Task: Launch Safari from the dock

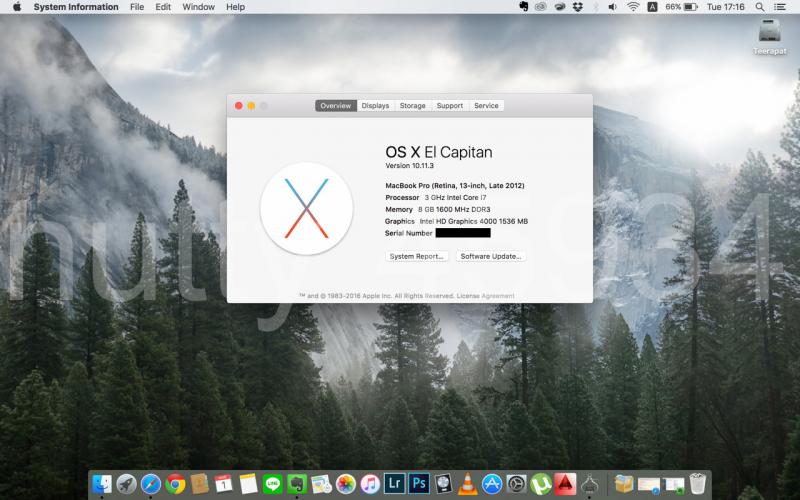Action: coord(151,484)
